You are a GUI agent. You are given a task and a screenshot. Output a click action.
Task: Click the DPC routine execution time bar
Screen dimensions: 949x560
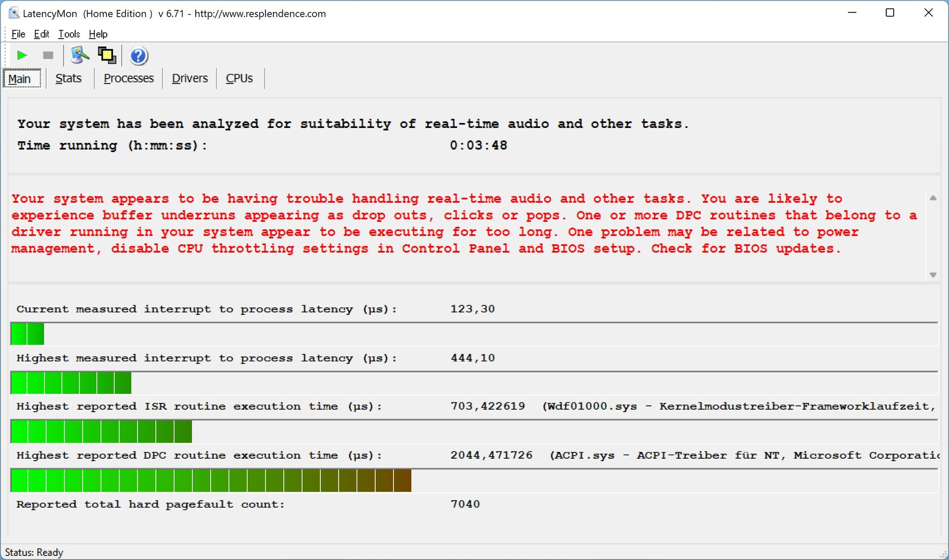(211, 481)
